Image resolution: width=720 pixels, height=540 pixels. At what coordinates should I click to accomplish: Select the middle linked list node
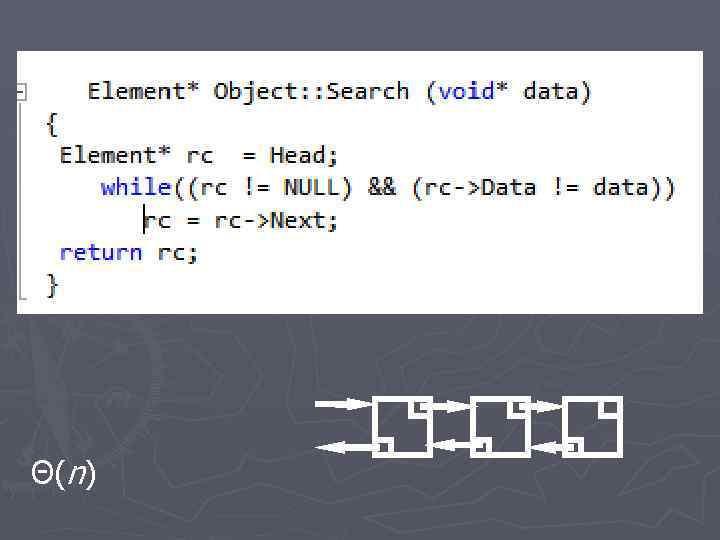(496, 427)
